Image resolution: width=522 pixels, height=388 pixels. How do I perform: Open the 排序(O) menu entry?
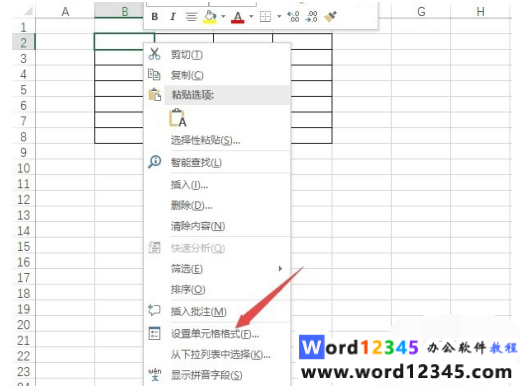(188, 289)
